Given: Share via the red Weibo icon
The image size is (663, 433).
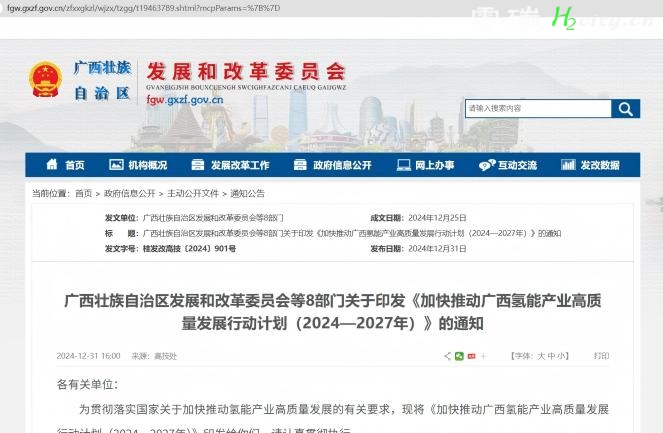Looking at the screenshot, I should pyautogui.click(x=471, y=356).
